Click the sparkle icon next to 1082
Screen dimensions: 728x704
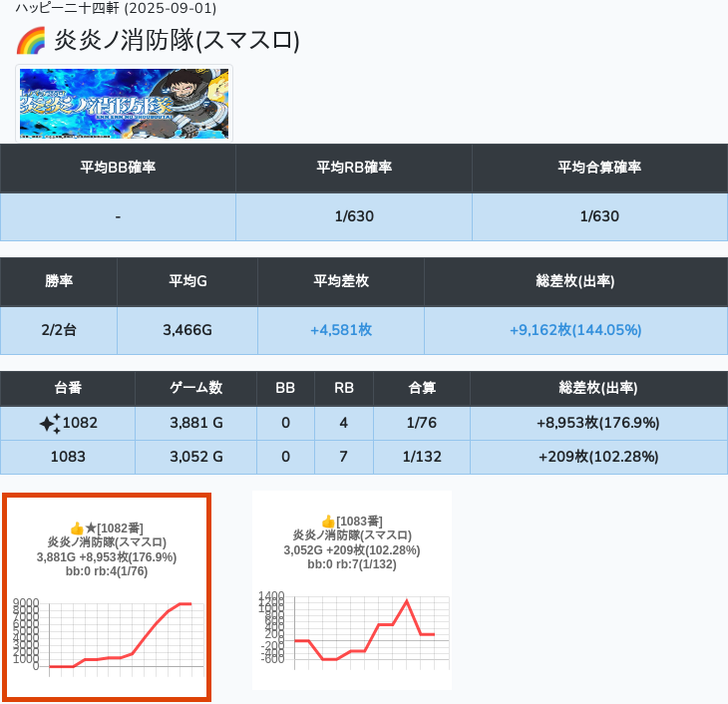click(x=50, y=424)
